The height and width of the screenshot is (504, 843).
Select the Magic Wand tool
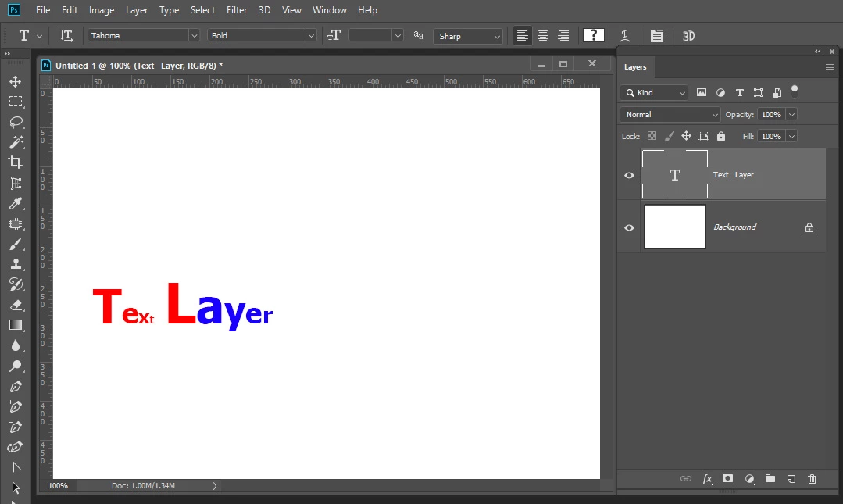(x=15, y=142)
